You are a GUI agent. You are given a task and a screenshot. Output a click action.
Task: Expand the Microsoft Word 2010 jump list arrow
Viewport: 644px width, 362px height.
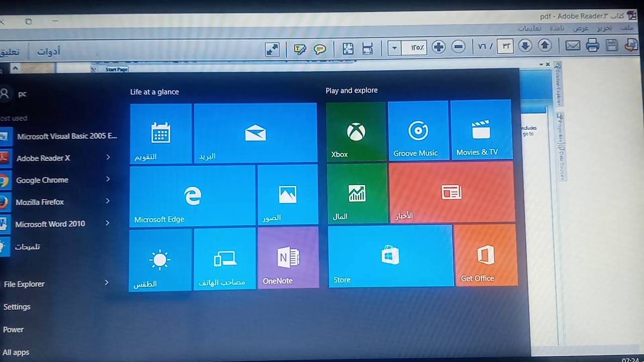pos(107,223)
